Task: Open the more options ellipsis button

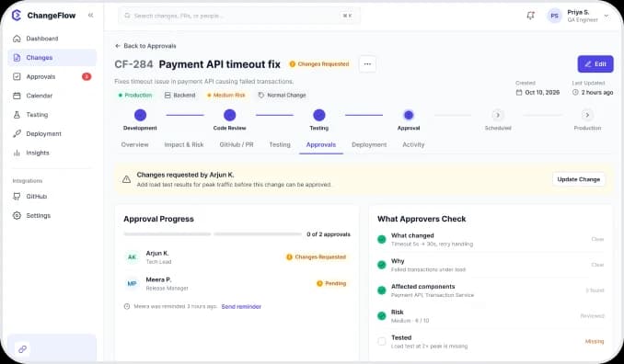Action: (367, 64)
